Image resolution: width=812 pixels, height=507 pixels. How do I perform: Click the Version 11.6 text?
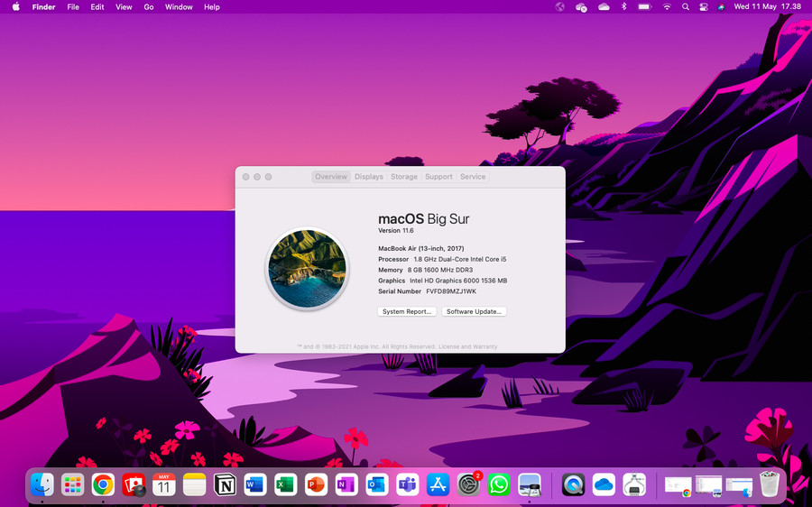click(396, 230)
